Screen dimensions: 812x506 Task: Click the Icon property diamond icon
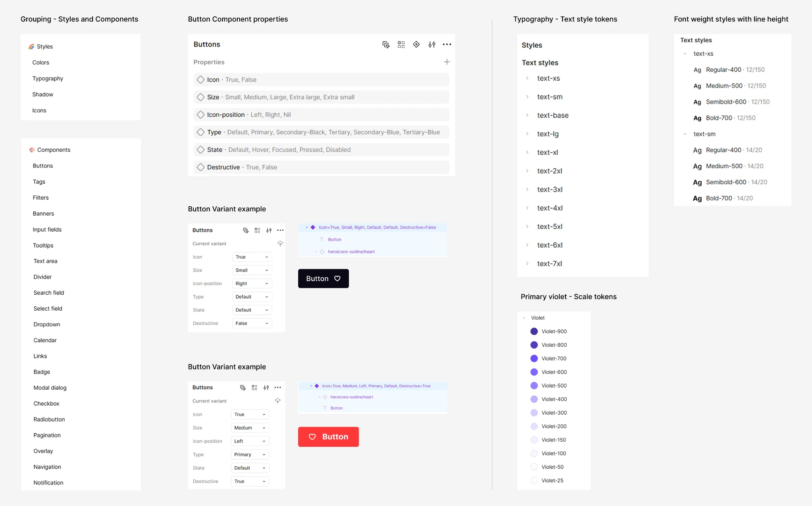tap(200, 79)
